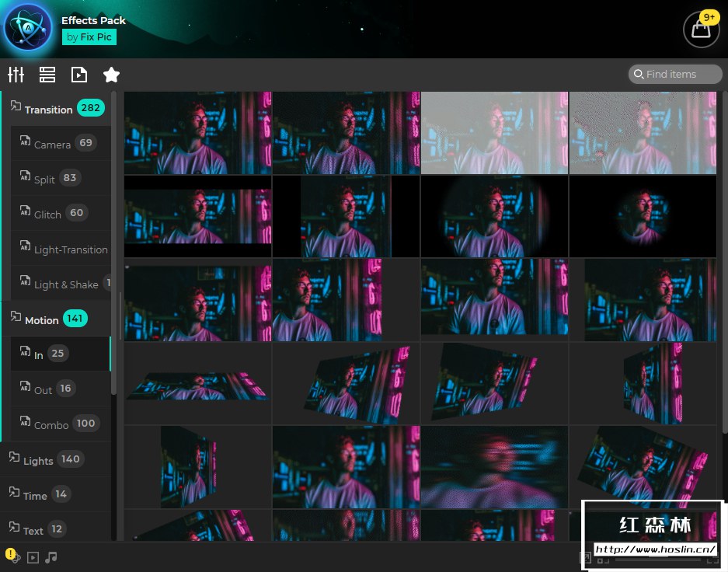Click inside the Find items search field

click(675, 75)
